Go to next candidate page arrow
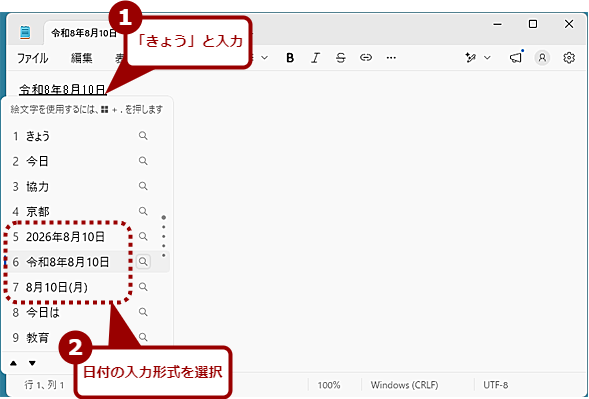The image size is (589, 399). [32, 363]
